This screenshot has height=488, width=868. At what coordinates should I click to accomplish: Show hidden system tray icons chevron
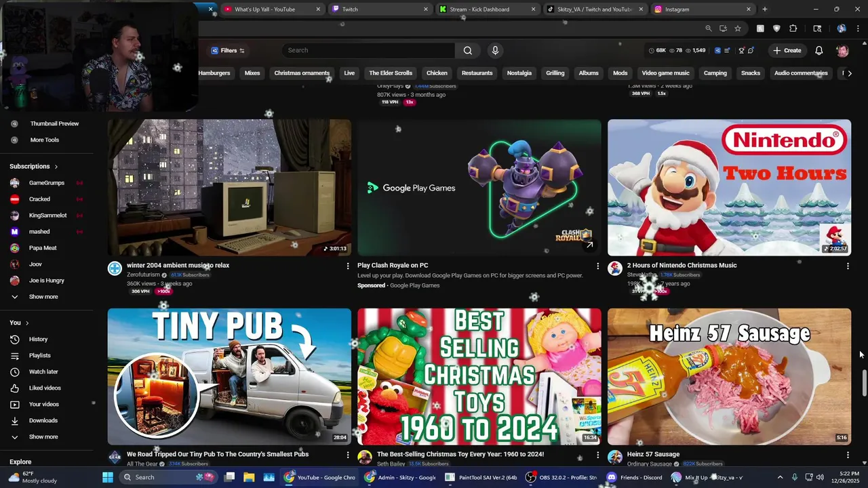780,477
